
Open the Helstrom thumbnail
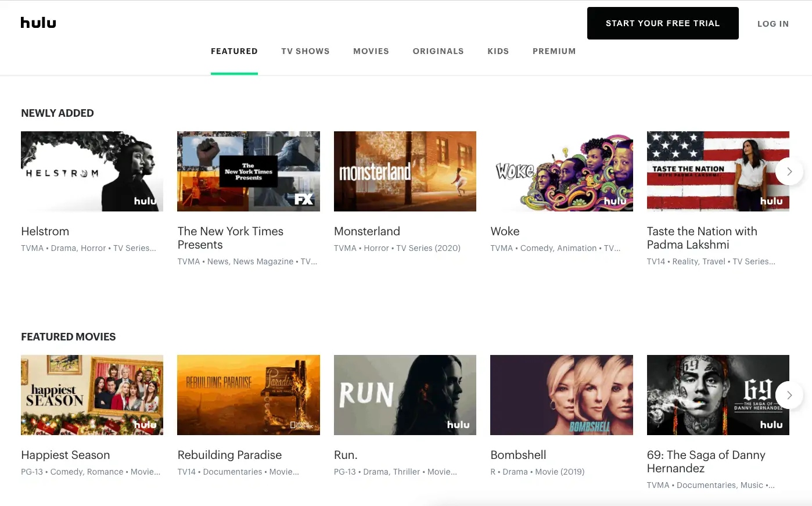point(92,171)
